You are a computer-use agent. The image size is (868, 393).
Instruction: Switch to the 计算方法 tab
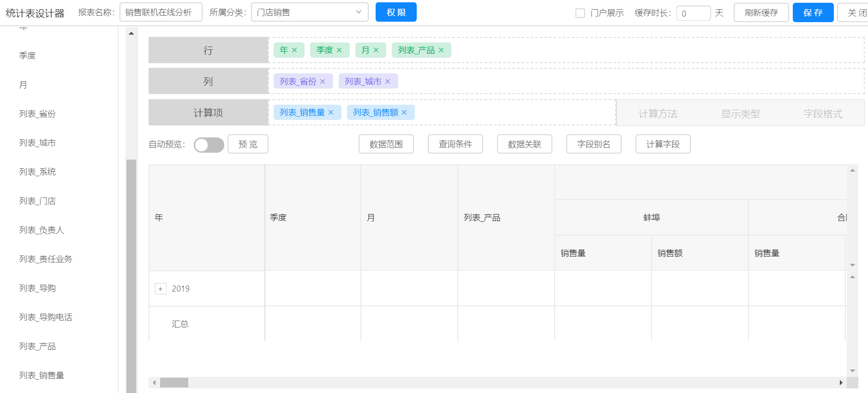658,113
